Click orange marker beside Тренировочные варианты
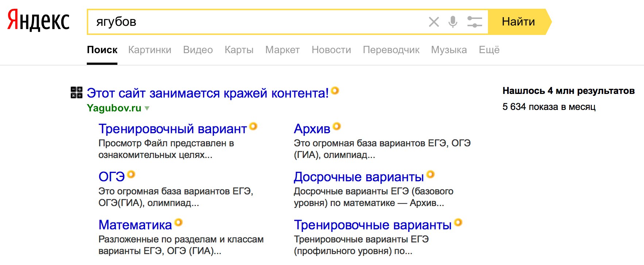This screenshot has width=644, height=265. [x=458, y=222]
